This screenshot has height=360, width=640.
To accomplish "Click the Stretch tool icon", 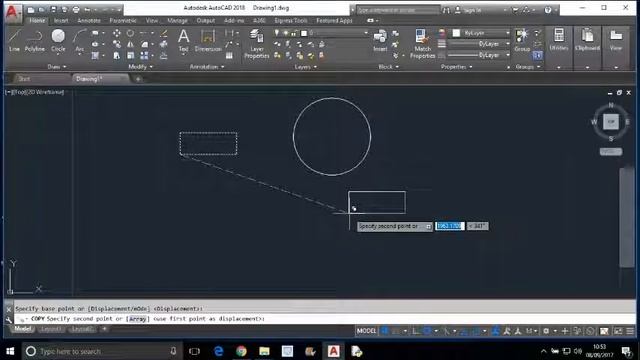I will [x=117, y=56].
